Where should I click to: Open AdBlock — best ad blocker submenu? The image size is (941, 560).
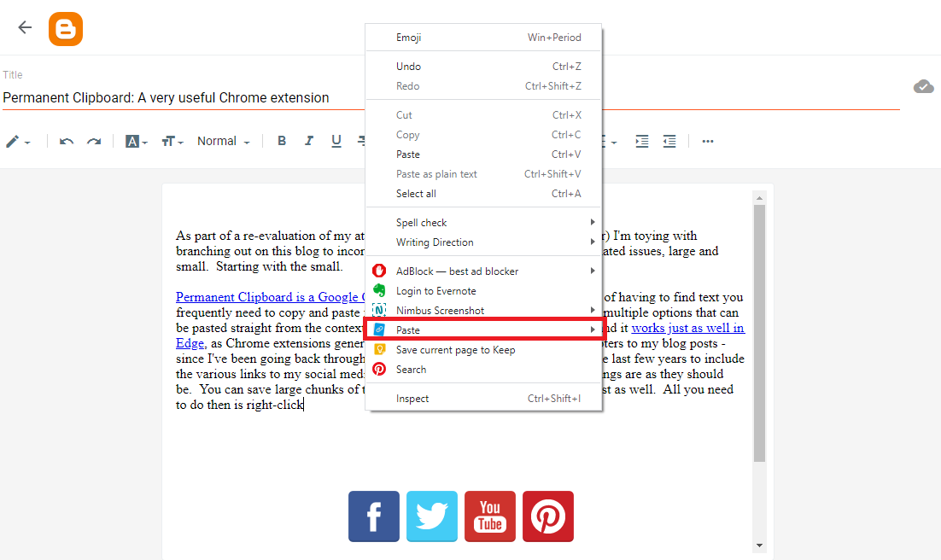(x=483, y=271)
